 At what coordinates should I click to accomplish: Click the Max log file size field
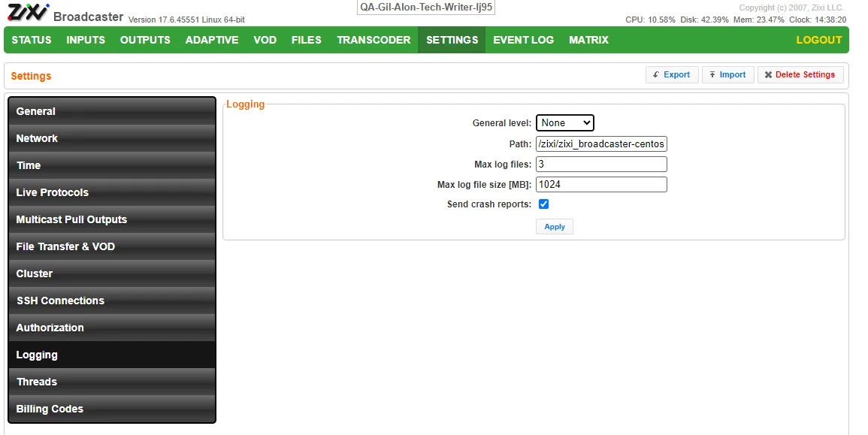(x=601, y=184)
